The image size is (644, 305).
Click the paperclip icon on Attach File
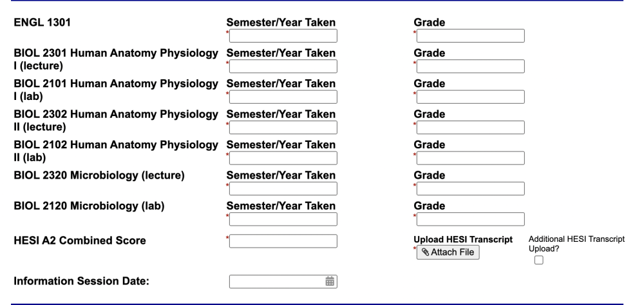(426, 252)
